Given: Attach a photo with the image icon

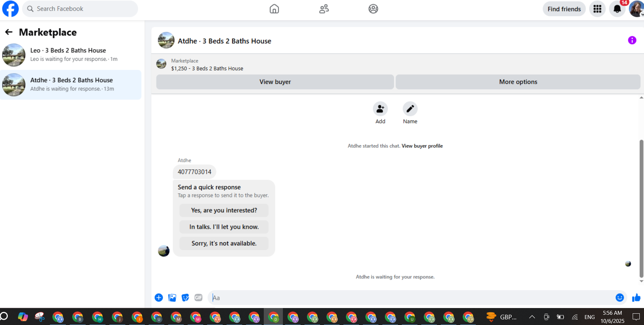Looking at the screenshot, I should [x=172, y=298].
